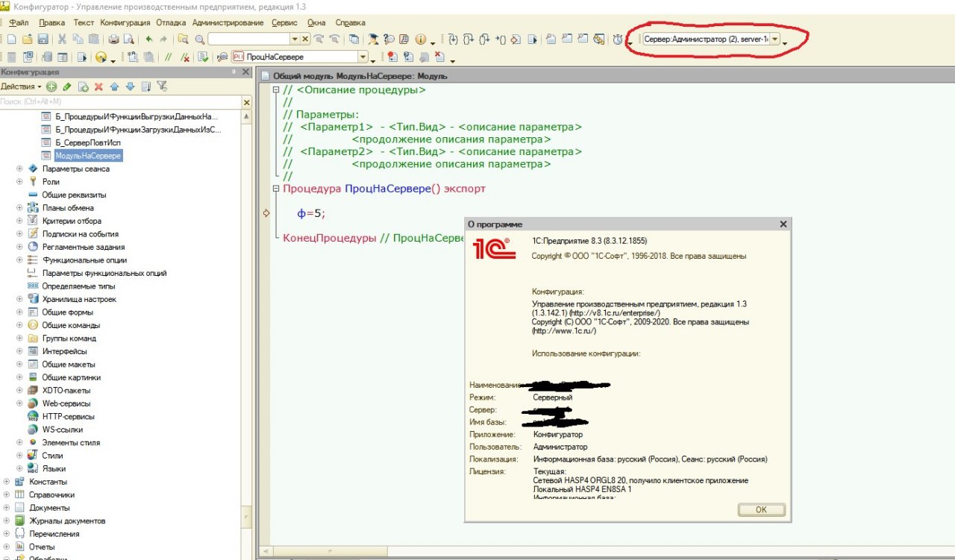Open the Администрирование menu
Screen dimensions: 955x560
coord(228,22)
